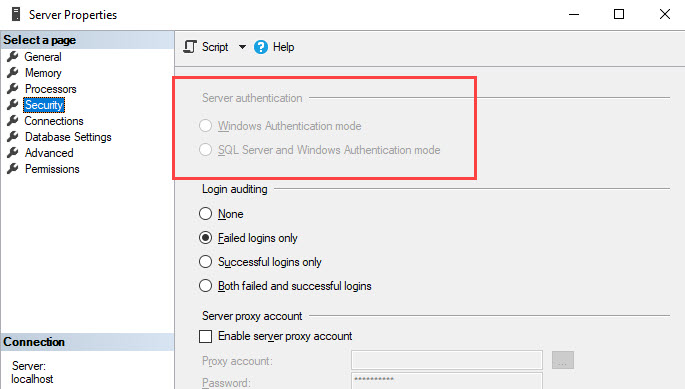Viewport: 685px width, 389px height.
Task: Click the wrench icon beside Database Settings
Action: (13, 137)
